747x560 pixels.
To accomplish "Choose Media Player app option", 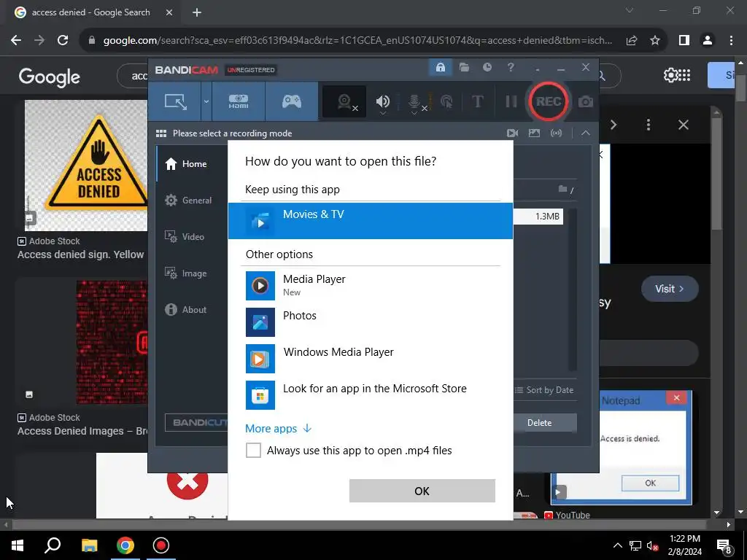I will coord(370,286).
